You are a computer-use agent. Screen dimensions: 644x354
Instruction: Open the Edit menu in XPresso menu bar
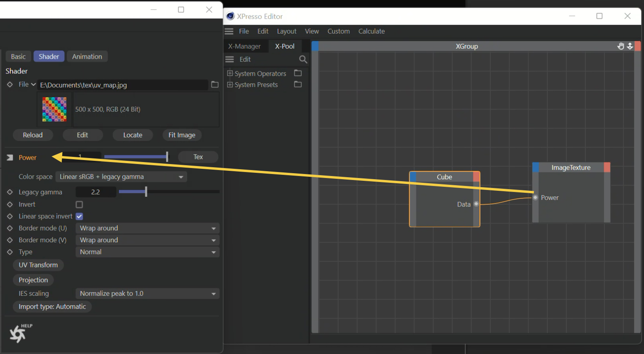[x=263, y=31]
